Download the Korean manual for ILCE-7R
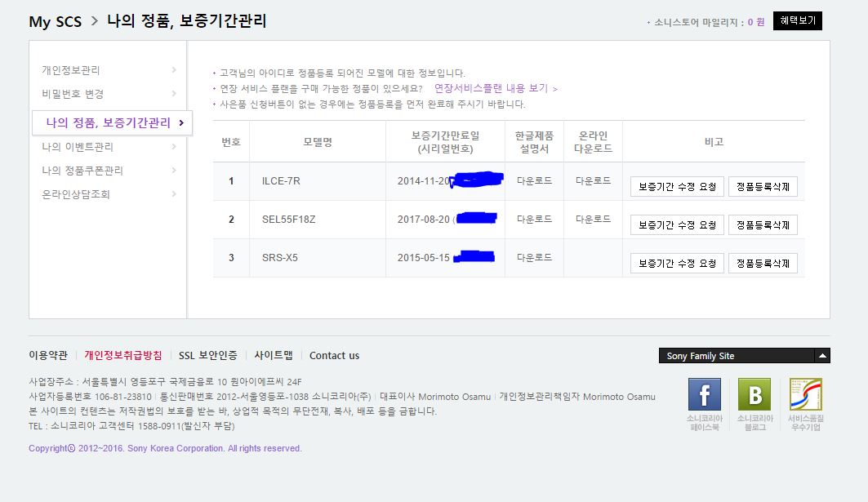The height and width of the screenshot is (502, 868). [534, 180]
